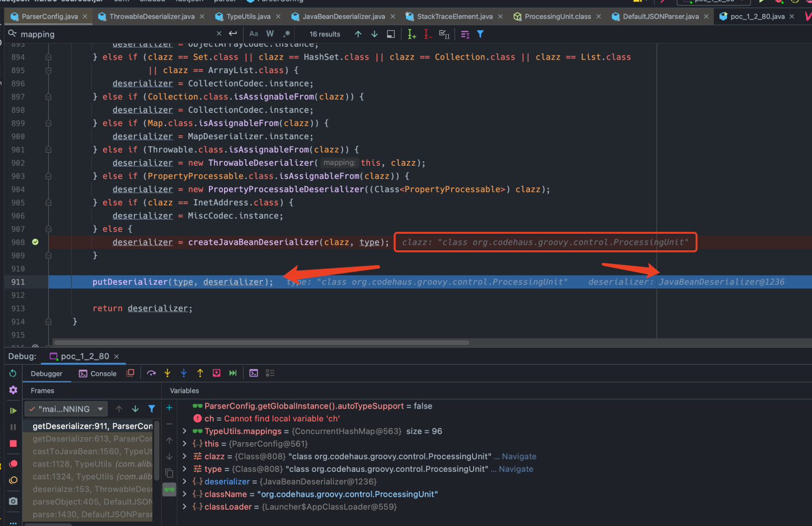The height and width of the screenshot is (526, 812).
Task: Toggle watches view in Variables
Action: click(169, 490)
